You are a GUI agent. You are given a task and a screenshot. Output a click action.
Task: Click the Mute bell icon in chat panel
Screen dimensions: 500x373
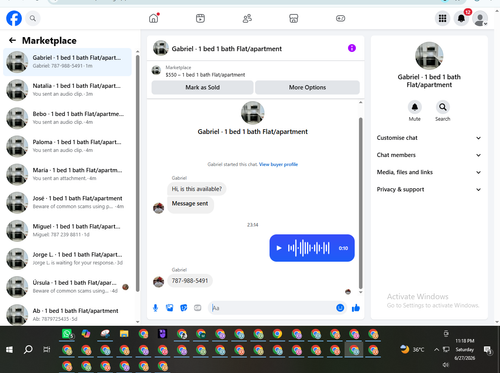click(415, 107)
